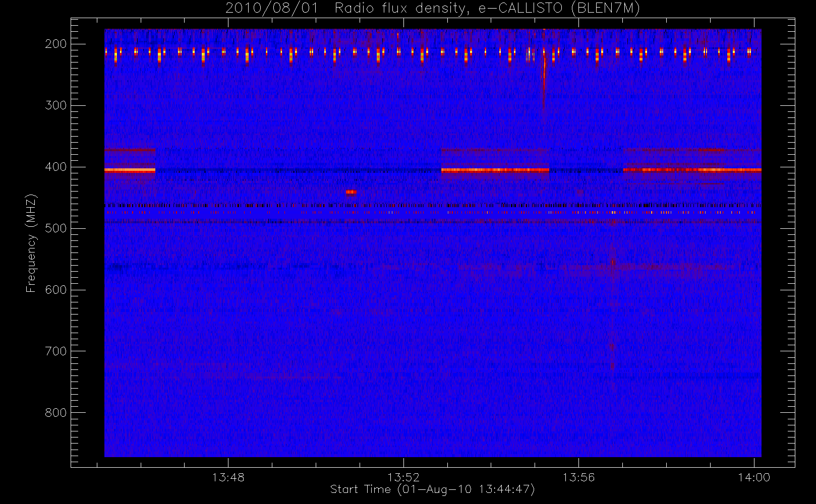Click the plot title "Radio flux density, e-CALLISTO (BLEN7M)"
This screenshot has width=816, height=504.
[x=487, y=9]
